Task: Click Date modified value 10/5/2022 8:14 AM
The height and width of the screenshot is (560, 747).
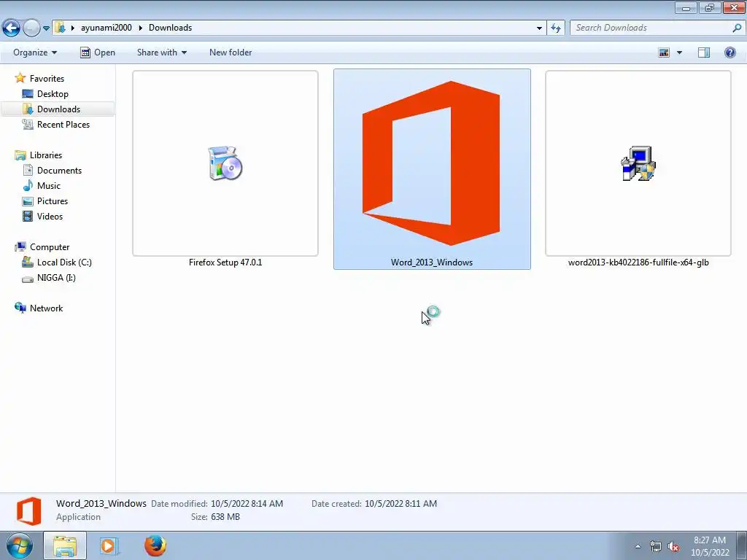Action: coord(247,503)
